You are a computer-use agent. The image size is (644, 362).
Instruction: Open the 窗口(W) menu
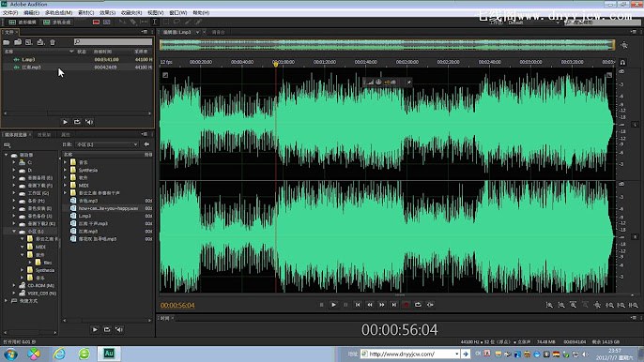coord(177,13)
